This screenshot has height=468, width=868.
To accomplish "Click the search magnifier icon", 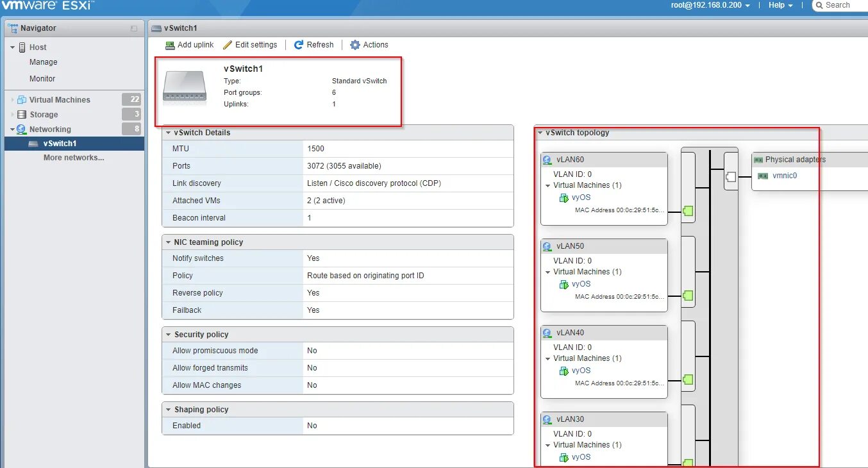I will click(819, 5).
